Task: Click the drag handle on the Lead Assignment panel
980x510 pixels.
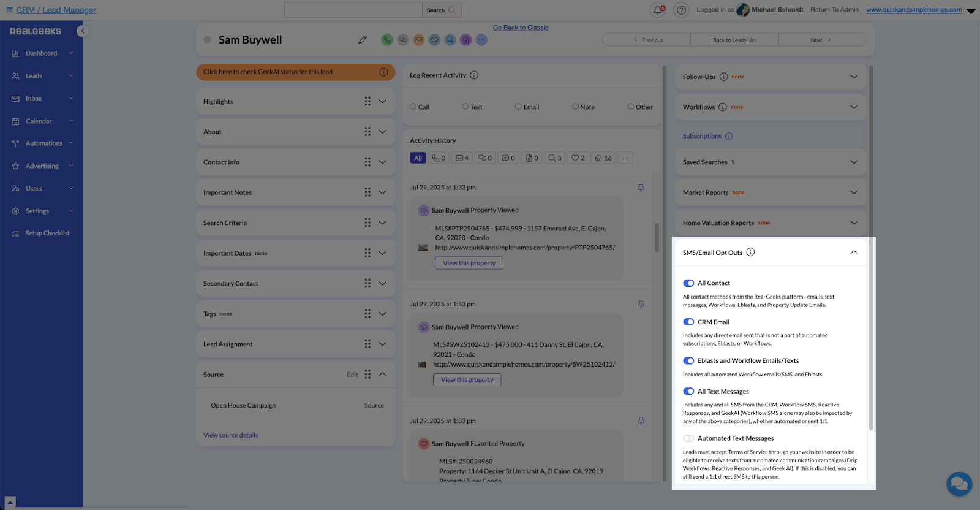Action: pyautogui.click(x=367, y=344)
